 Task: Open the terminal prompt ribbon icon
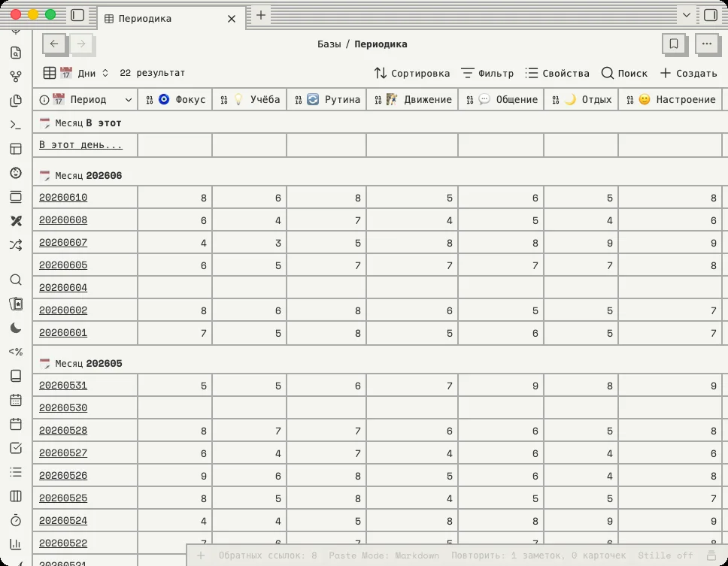16,125
